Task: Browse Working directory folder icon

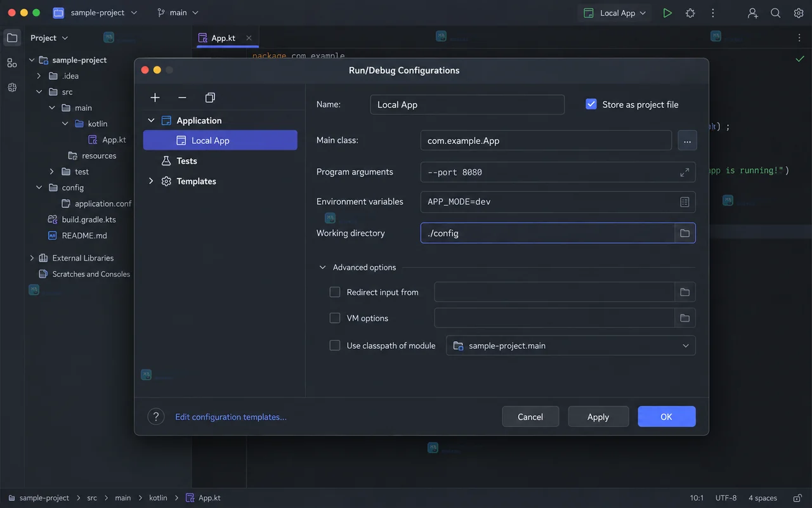Action: point(684,233)
